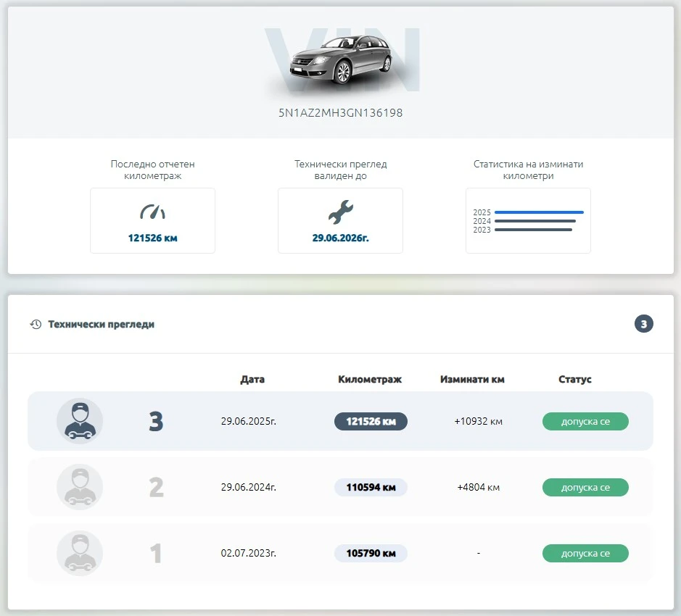
Task: Select the допуска се status for 29.06.2024
Action: point(585,487)
